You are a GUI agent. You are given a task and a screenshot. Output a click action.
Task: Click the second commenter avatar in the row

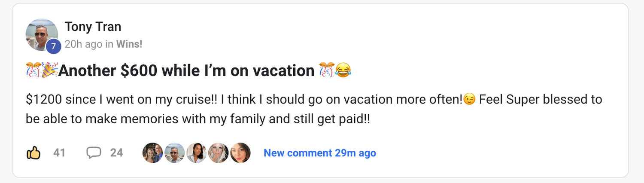pyautogui.click(x=174, y=153)
